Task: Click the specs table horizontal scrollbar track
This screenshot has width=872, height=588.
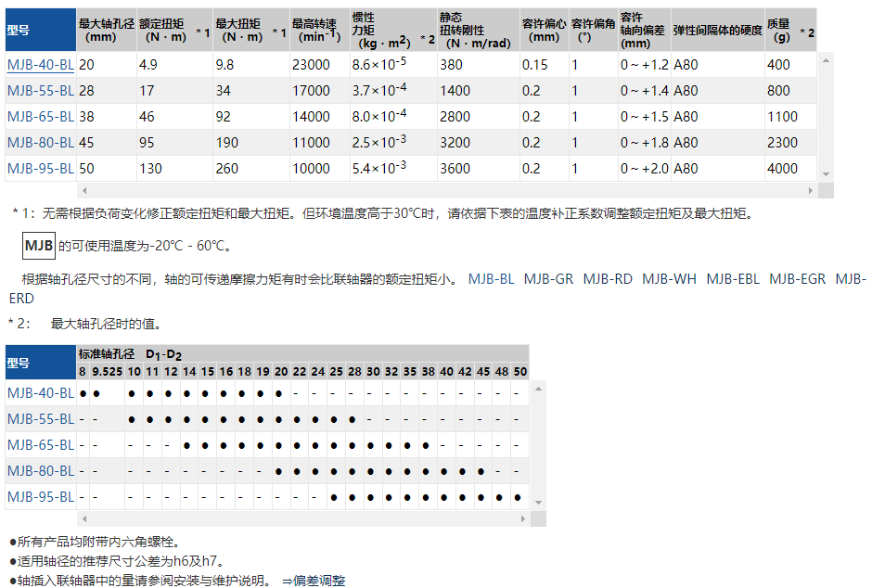Action: [445, 190]
